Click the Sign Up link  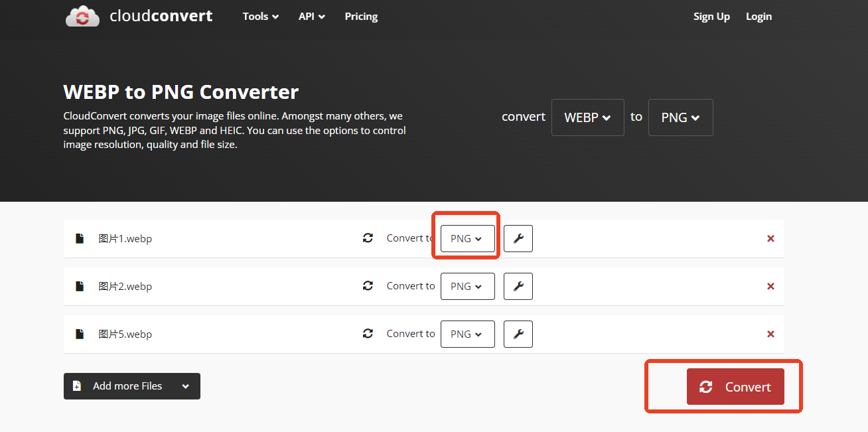click(711, 17)
